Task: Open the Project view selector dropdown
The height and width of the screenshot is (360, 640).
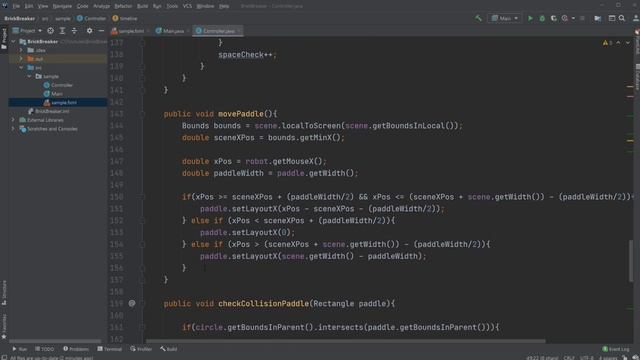Action: click(27, 31)
